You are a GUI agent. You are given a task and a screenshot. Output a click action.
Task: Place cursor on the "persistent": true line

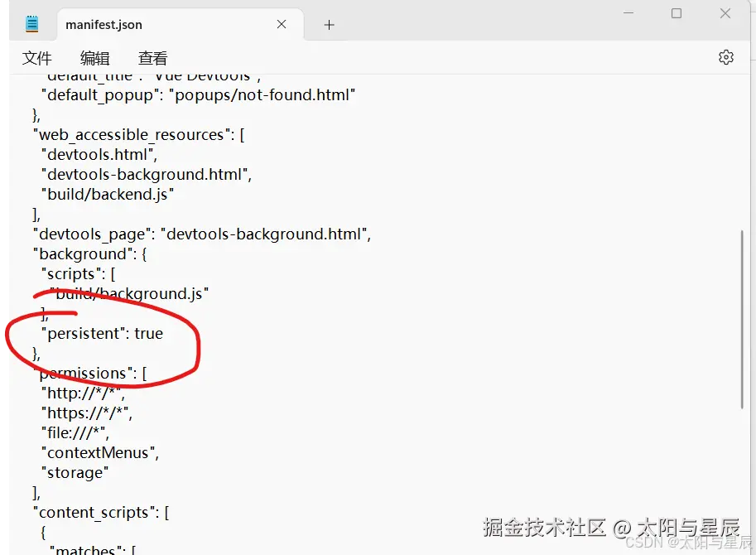pos(104,333)
